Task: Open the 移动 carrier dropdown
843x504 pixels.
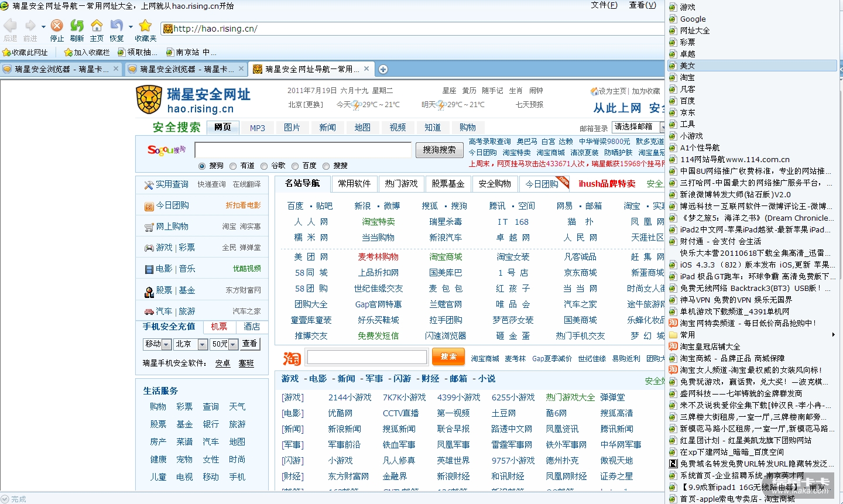Action: pos(166,344)
